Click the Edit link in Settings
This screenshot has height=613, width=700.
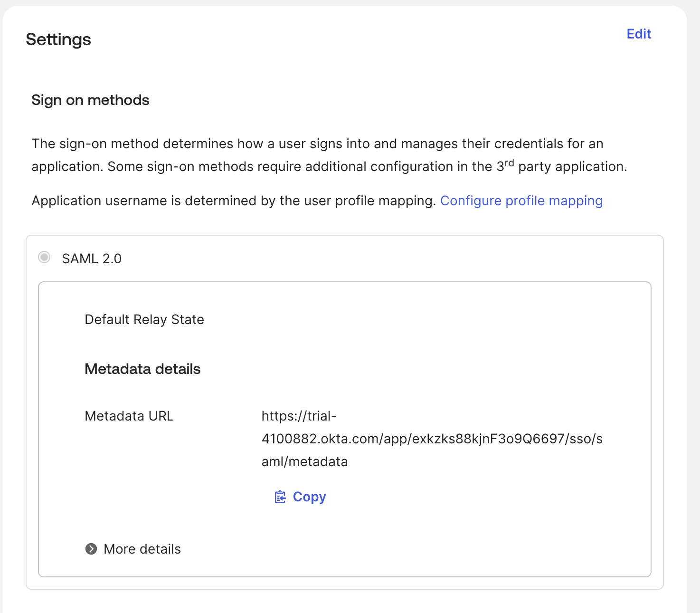coord(639,34)
